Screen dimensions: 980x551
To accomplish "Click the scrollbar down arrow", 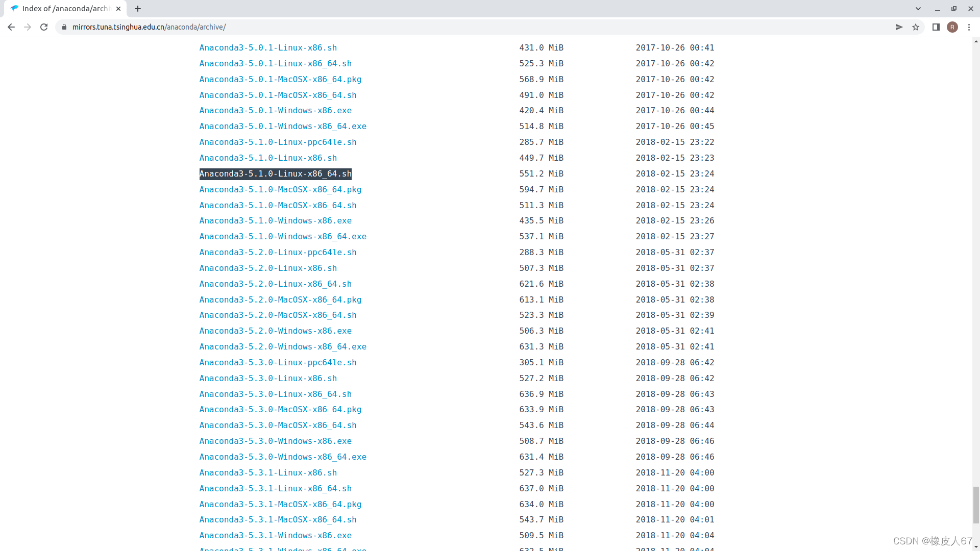I will tap(976, 547).
